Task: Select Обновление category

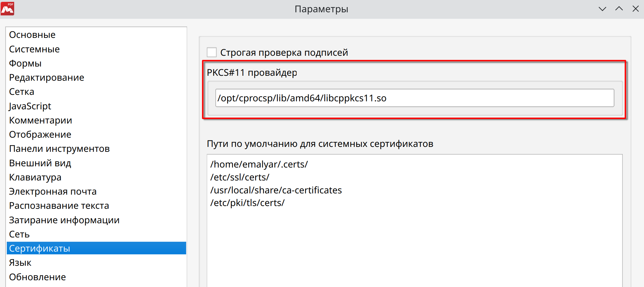Action: (x=96, y=277)
